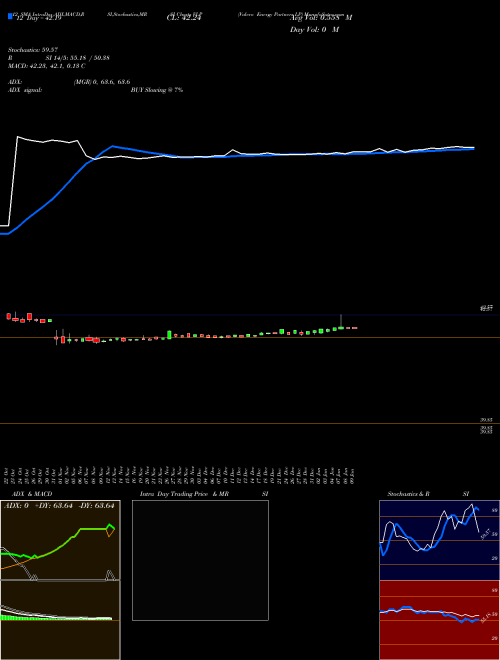Click the 'MACD: 42.23, 42.1, 0.13 C' line
The height and width of the screenshot is (660, 500).
click(47, 66)
